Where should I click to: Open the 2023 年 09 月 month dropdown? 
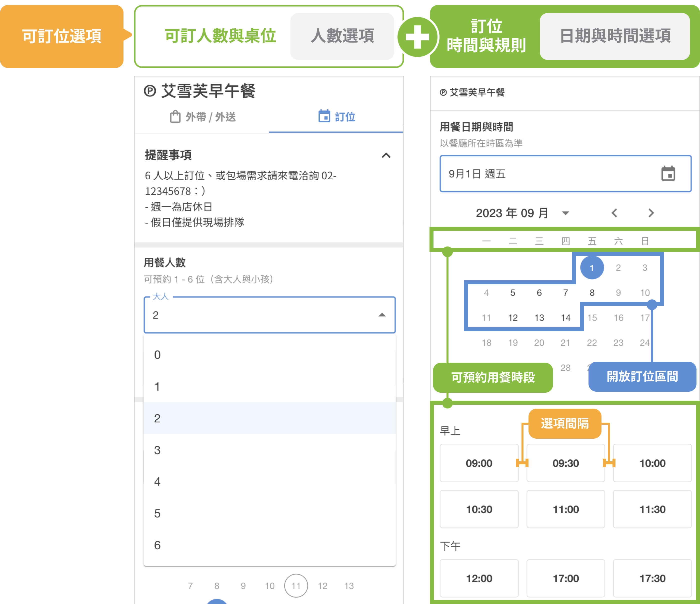coord(565,213)
